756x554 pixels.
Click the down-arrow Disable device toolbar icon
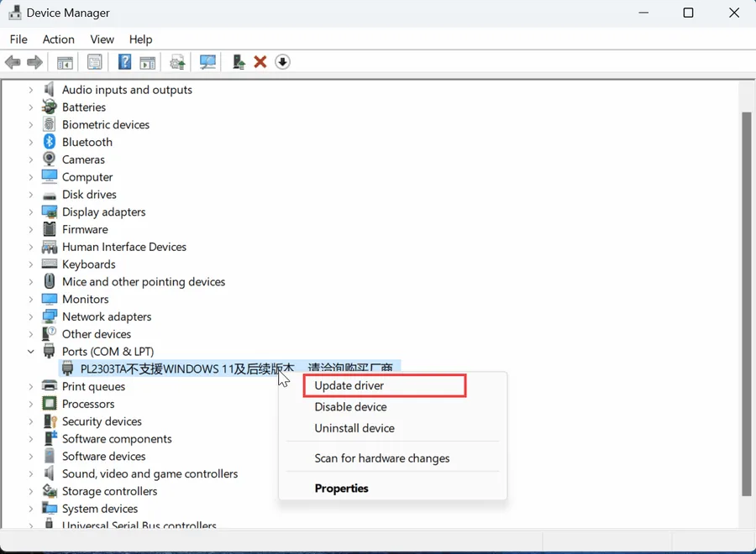[282, 61]
